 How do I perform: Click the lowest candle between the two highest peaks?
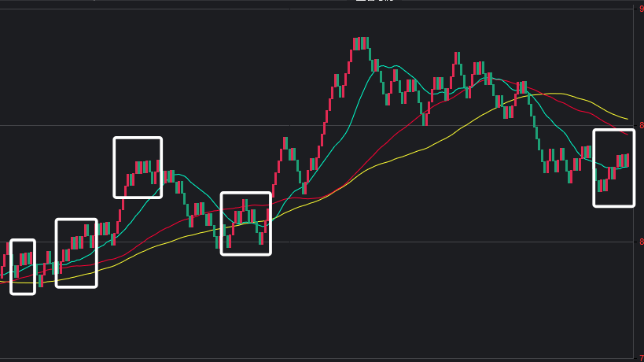point(425,119)
